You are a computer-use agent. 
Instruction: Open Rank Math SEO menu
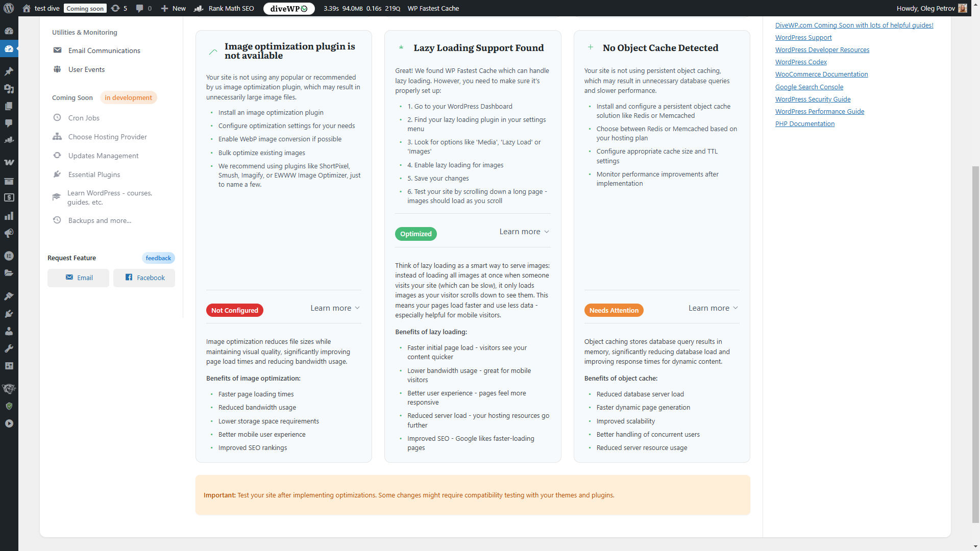tap(225, 8)
